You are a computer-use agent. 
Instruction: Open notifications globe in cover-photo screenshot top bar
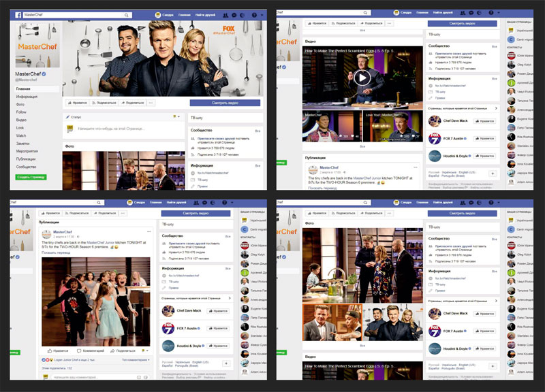coord(243,15)
